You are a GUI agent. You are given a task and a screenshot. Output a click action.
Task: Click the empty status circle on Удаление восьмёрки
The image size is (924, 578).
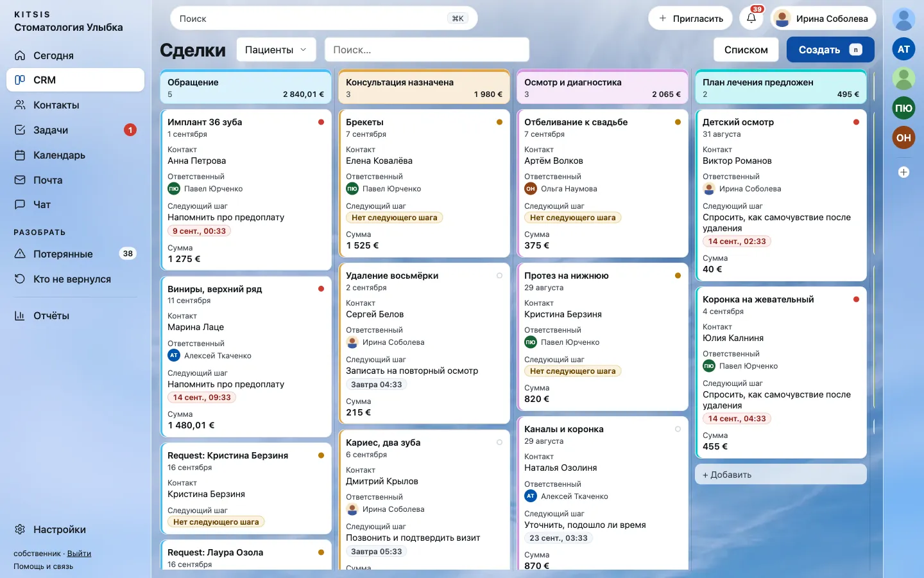coord(499,276)
